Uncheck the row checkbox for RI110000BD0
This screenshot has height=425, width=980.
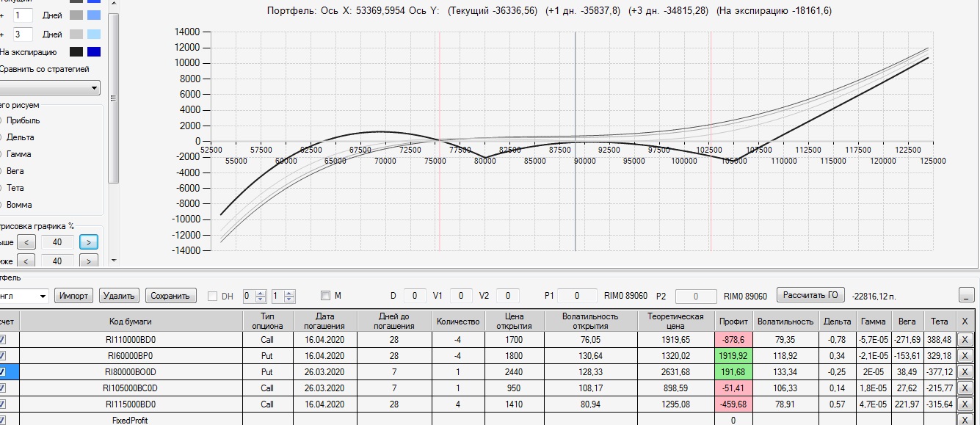click(2, 340)
